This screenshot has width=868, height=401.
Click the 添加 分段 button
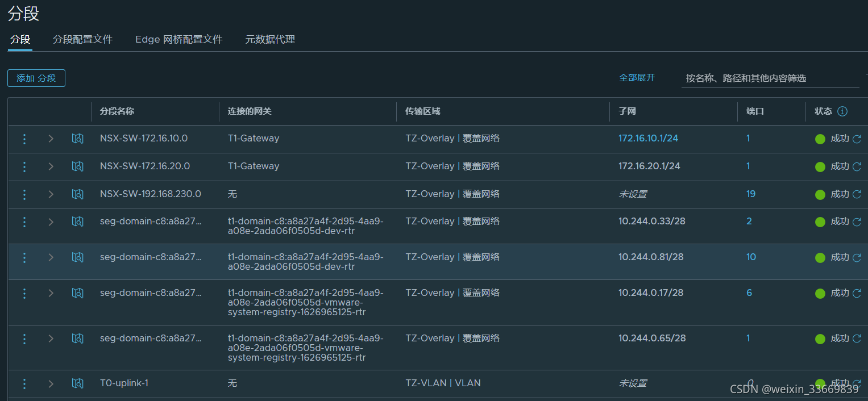point(36,78)
